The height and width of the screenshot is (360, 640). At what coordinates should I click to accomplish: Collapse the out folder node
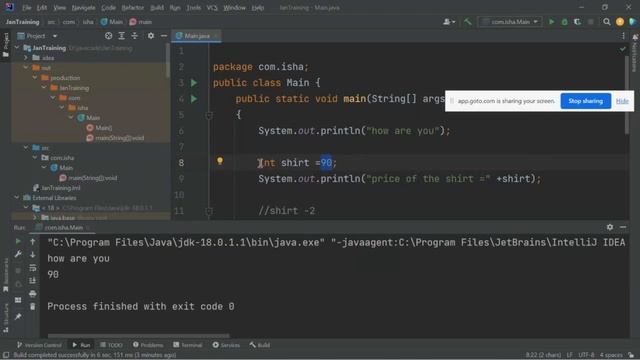coord(26,68)
